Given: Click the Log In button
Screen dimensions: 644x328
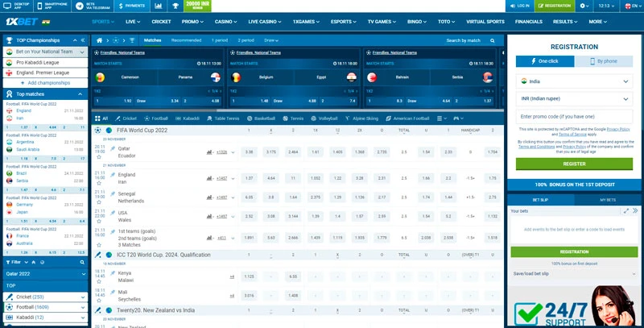Looking at the screenshot, I should (519, 6).
